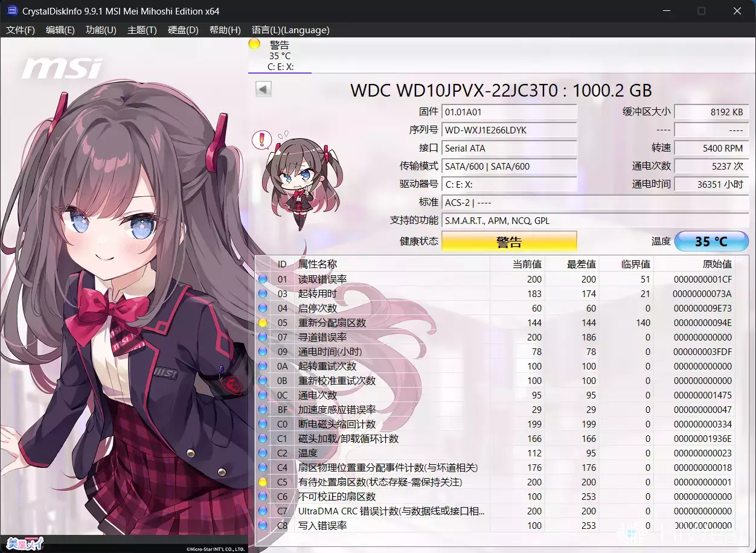
Task: Open the 文件(F) menu
Action: (x=20, y=30)
